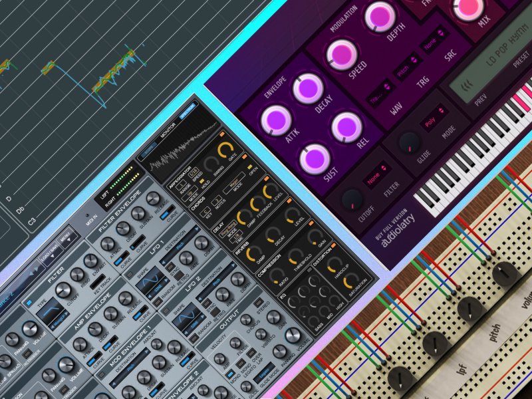Viewport: 532px width, 399px height.
Task: Open the FILTER dropdown showing None
Action: point(378,174)
